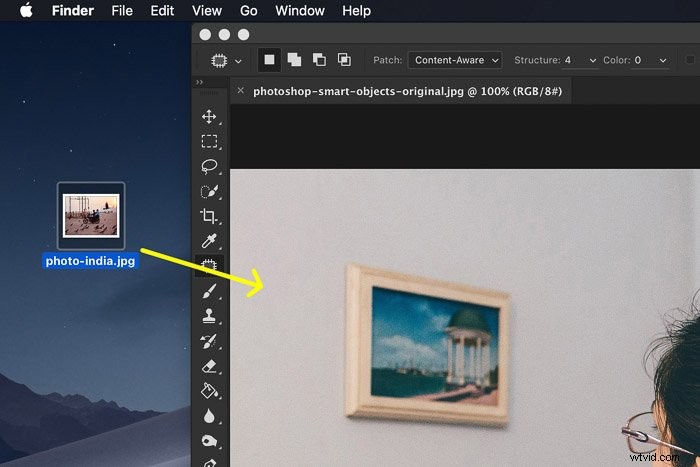This screenshot has height=467, width=700.
Task: Select the Paint Bucket tool
Action: pos(209,391)
